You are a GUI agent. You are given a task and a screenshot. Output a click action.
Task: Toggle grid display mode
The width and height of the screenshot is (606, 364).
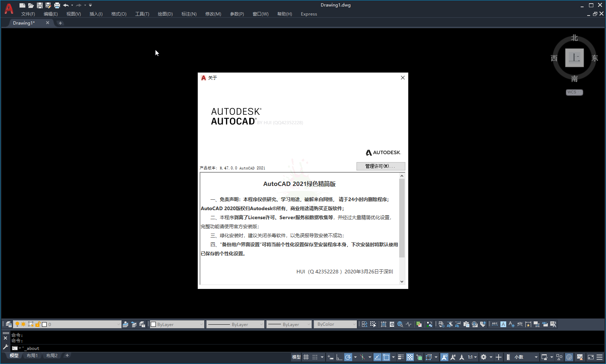coord(306,357)
